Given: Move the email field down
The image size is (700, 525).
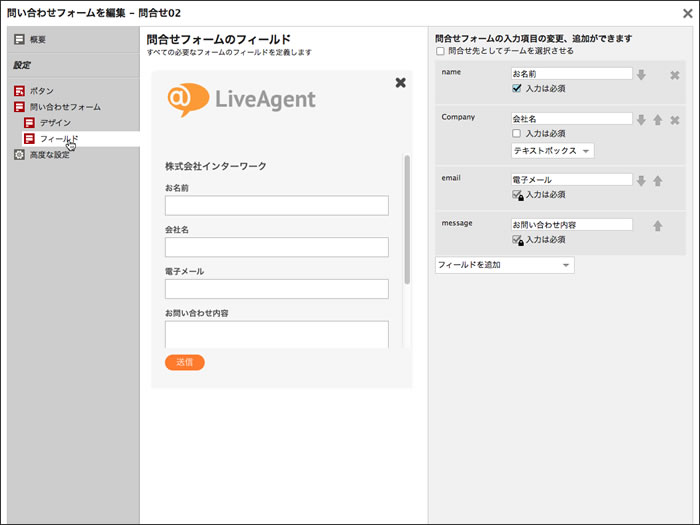Looking at the screenshot, I should [641, 181].
